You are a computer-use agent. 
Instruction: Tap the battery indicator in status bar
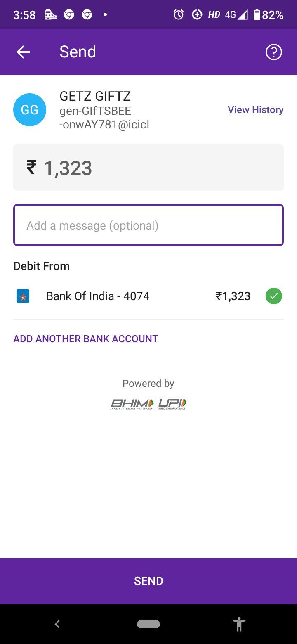pos(257,15)
